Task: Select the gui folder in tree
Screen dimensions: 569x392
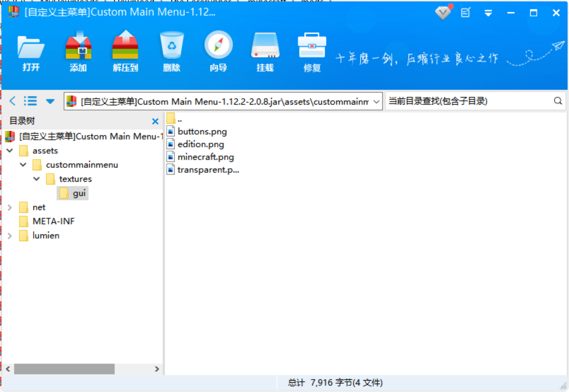Action: [73, 193]
